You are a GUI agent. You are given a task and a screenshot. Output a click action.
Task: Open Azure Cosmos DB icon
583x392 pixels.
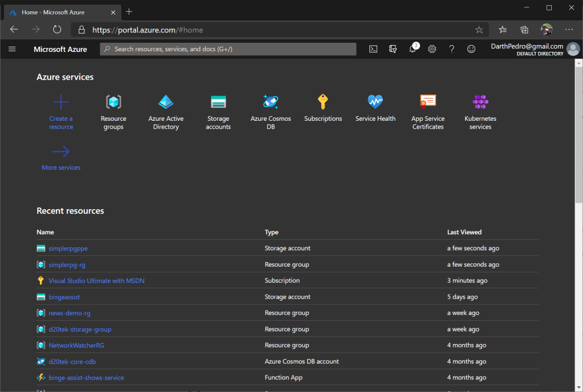(271, 103)
